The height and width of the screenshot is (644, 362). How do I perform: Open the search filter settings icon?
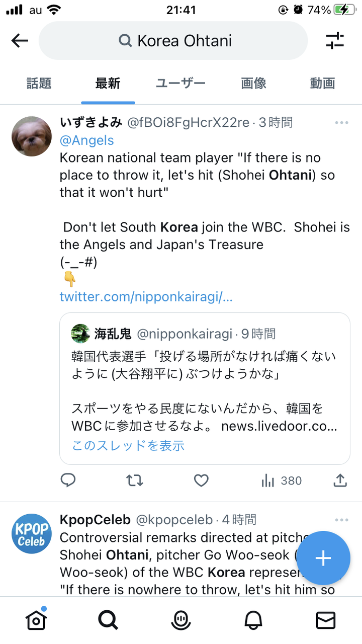[335, 41]
